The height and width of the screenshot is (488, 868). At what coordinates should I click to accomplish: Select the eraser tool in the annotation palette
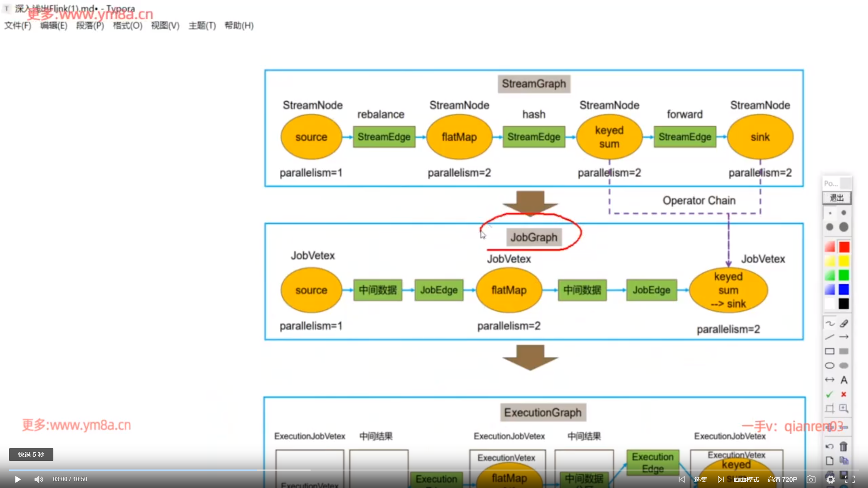pos(844,324)
